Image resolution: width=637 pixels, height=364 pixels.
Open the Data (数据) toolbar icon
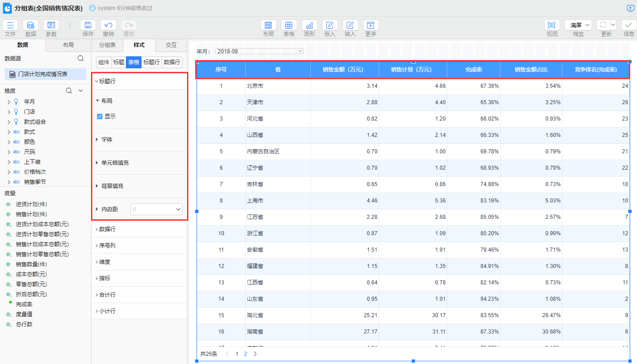point(30,25)
